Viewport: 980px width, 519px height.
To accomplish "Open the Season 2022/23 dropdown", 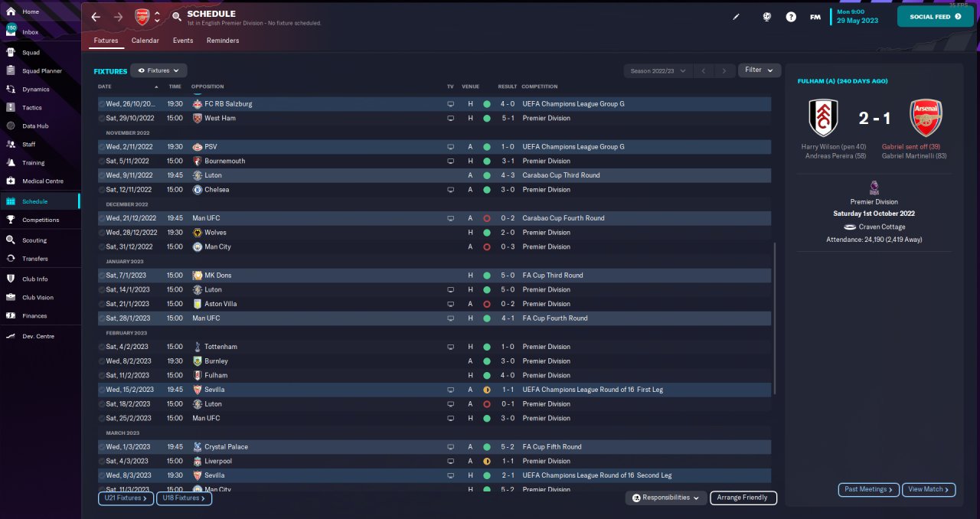I will 658,70.
